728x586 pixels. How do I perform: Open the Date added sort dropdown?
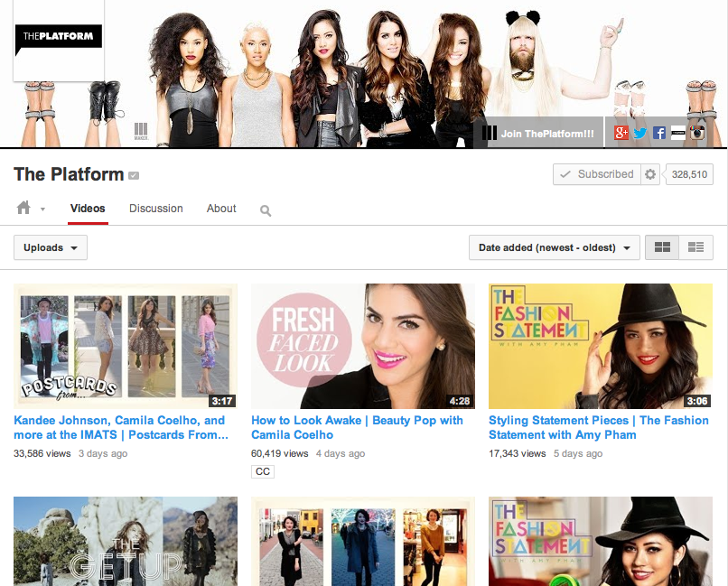pos(554,247)
